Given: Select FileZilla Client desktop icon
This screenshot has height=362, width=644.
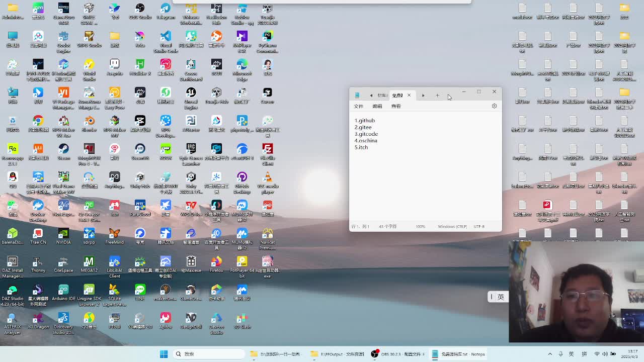Looking at the screenshot, I should [x=267, y=155].
